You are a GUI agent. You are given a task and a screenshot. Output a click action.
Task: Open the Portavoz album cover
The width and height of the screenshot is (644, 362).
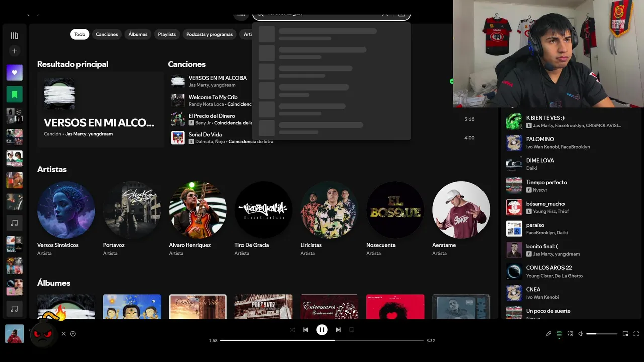click(x=264, y=307)
